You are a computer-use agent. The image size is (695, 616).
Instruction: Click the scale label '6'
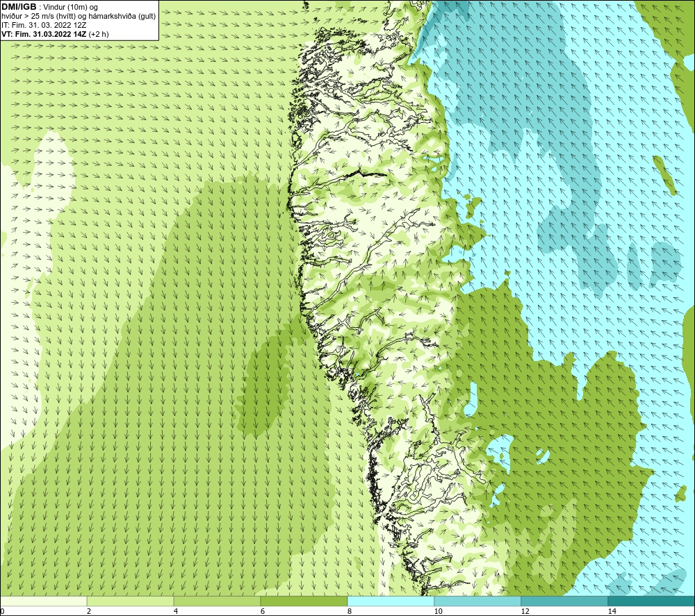pos(263,611)
